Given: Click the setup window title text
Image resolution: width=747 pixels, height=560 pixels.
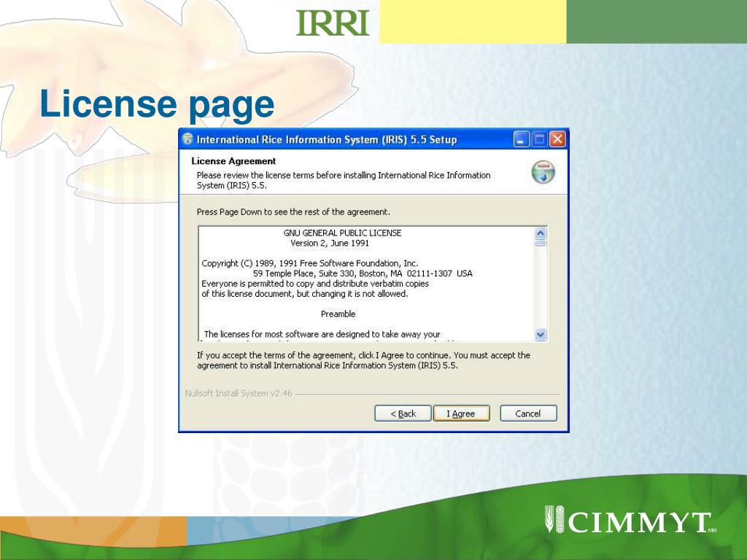Looking at the screenshot, I should pyautogui.click(x=327, y=139).
